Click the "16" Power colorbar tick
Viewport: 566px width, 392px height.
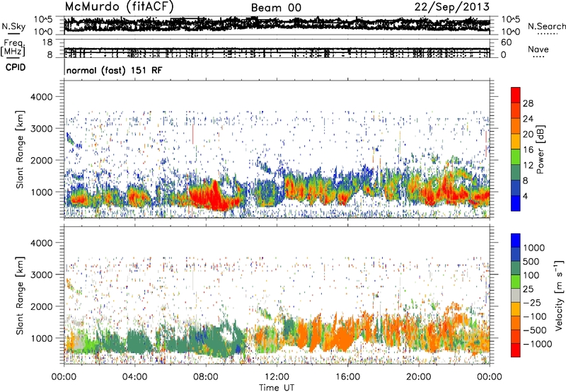528,150
